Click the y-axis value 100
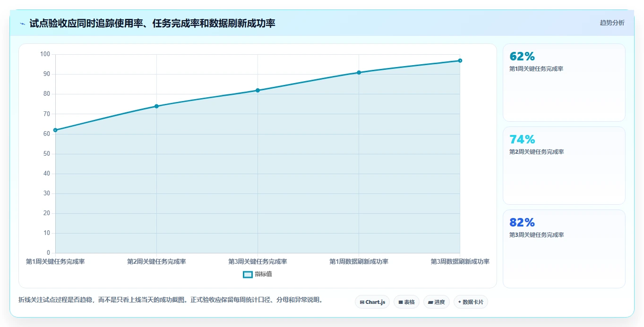The width and height of the screenshot is (644, 327). (45, 54)
